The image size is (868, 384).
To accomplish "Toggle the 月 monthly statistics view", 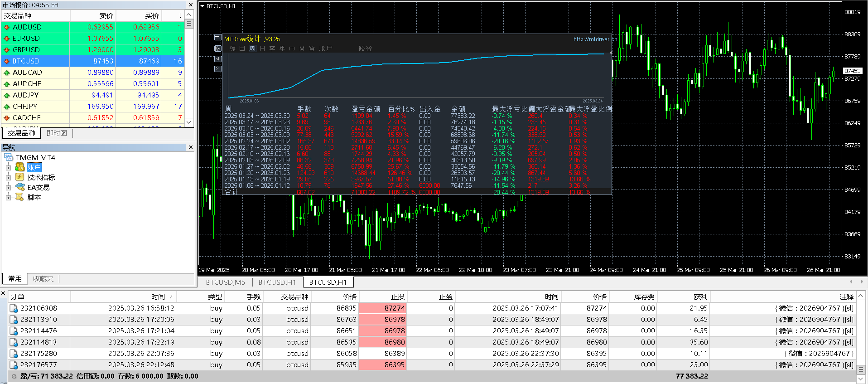I will [262, 49].
